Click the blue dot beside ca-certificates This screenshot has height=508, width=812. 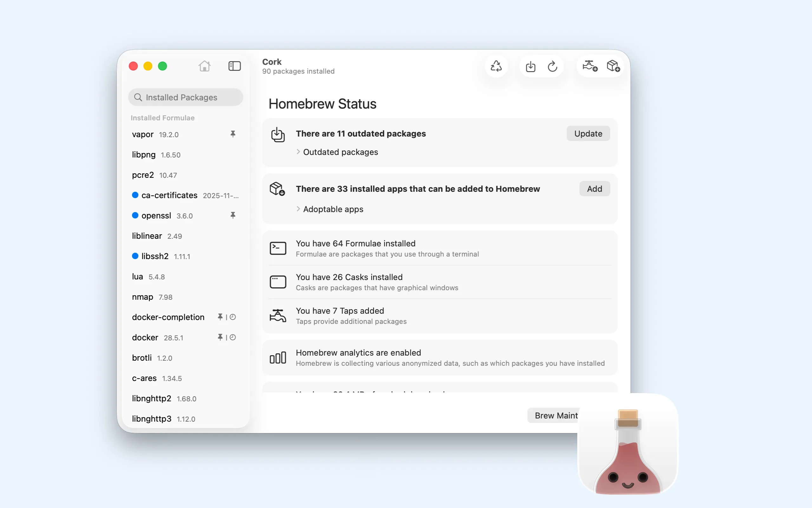pyautogui.click(x=135, y=195)
